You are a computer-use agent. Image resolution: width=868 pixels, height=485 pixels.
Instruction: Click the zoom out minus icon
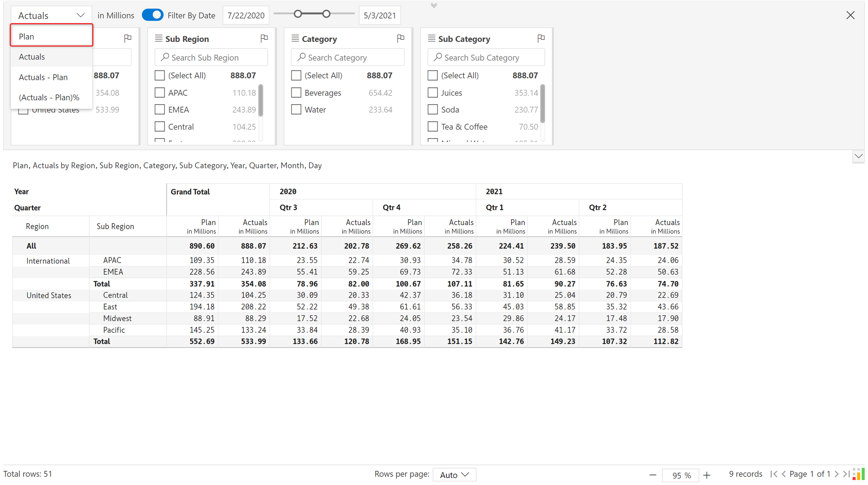pos(653,475)
